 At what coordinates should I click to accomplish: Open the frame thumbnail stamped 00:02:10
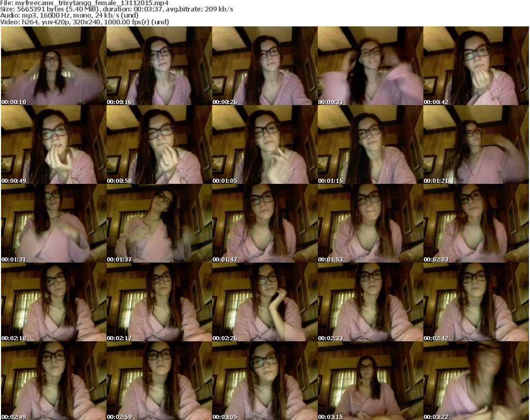54,302
